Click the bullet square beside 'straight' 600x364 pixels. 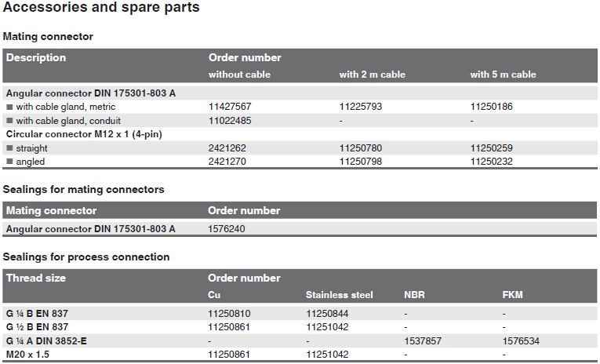tap(9, 148)
